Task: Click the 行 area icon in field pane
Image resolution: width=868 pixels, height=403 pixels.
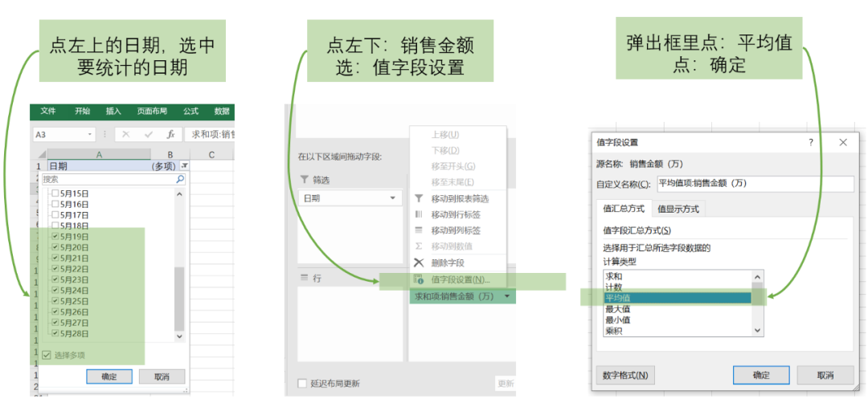Action: [304, 278]
